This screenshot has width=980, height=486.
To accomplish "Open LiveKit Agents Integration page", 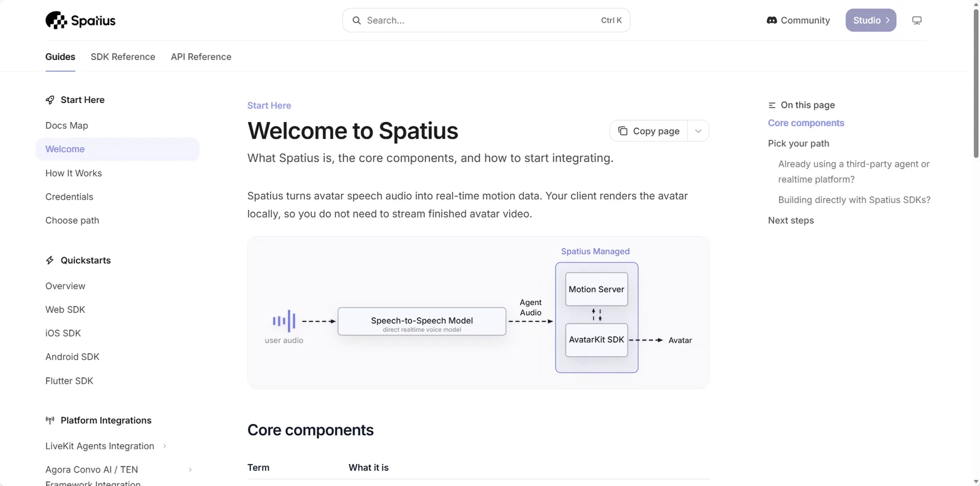I will [x=100, y=446].
